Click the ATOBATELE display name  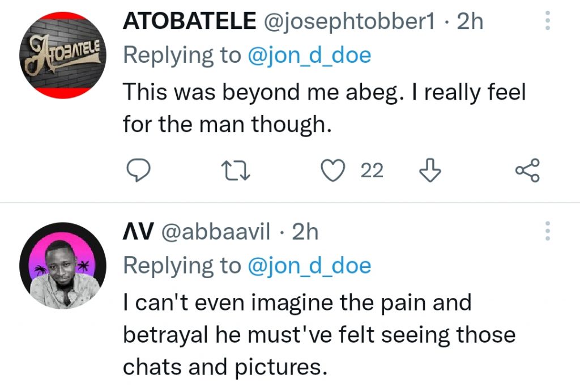click(x=189, y=21)
